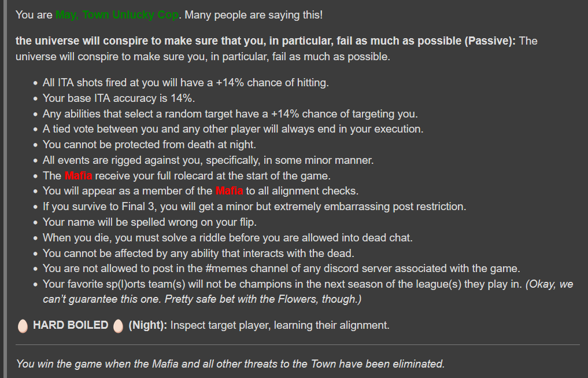The height and width of the screenshot is (378, 588).
Task: Click the italic win condition sentence
Action: [x=230, y=364]
